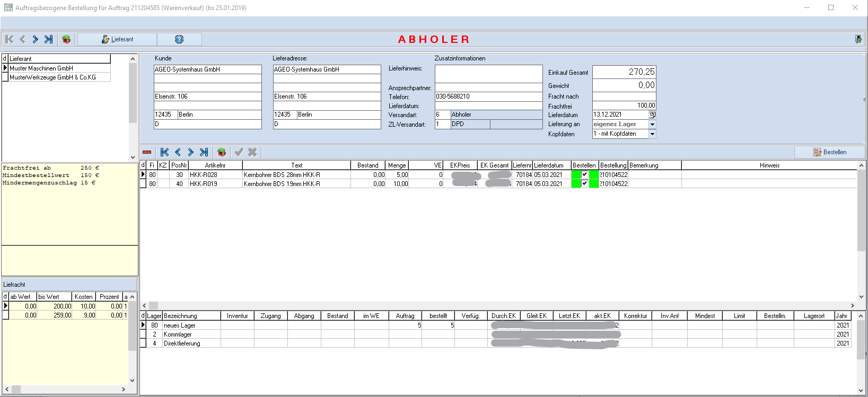Viewport: 868px width, 397px height.
Task: Select supplier MusterWerkzeuge GmbH & Co.KG
Action: [53, 77]
